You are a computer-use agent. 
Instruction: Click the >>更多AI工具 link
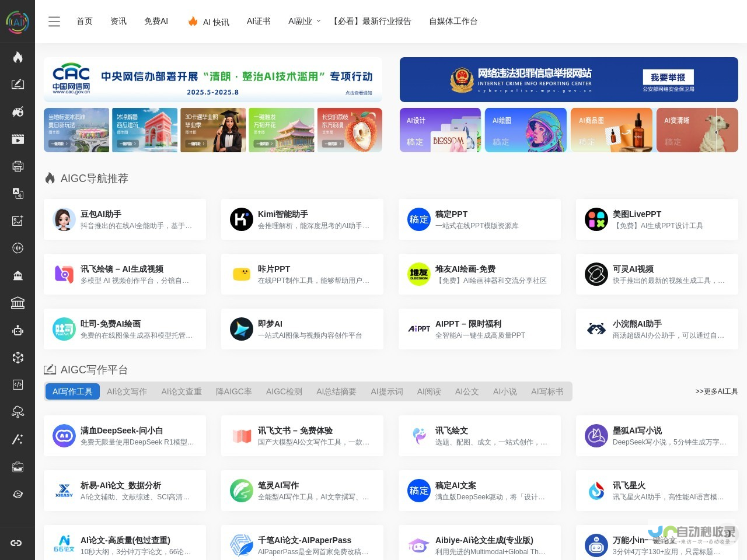[x=717, y=391]
